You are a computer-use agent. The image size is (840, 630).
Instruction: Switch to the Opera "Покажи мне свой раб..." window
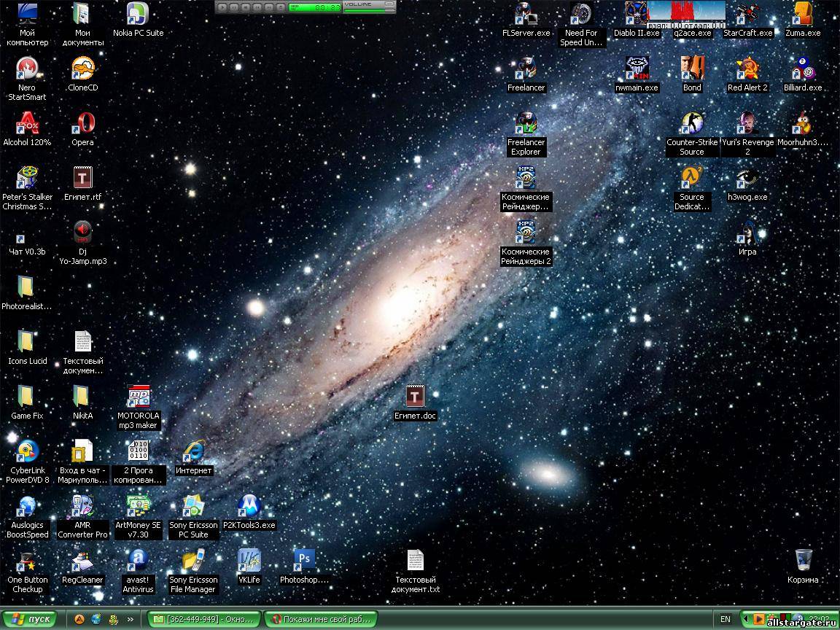tap(321, 619)
